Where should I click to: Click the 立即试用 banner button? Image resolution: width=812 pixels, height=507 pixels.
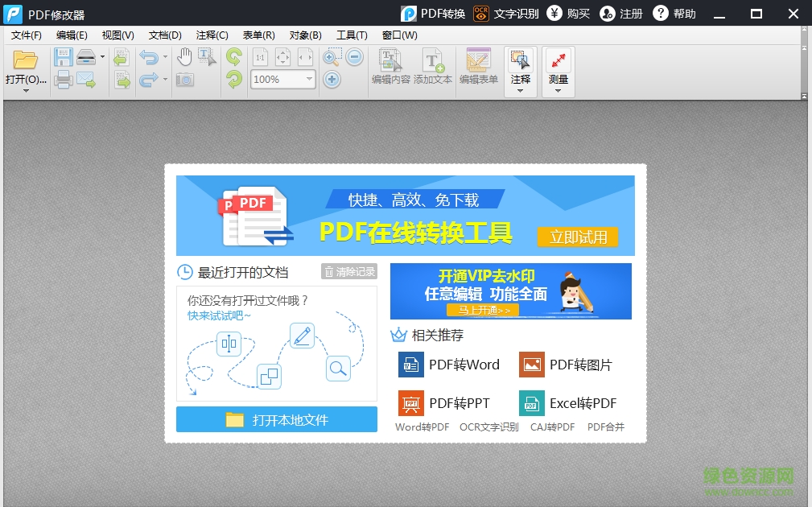point(579,237)
